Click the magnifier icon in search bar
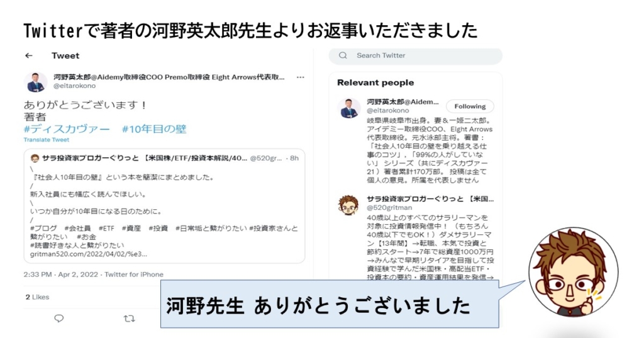This screenshot has width=644, height=338. [x=343, y=55]
